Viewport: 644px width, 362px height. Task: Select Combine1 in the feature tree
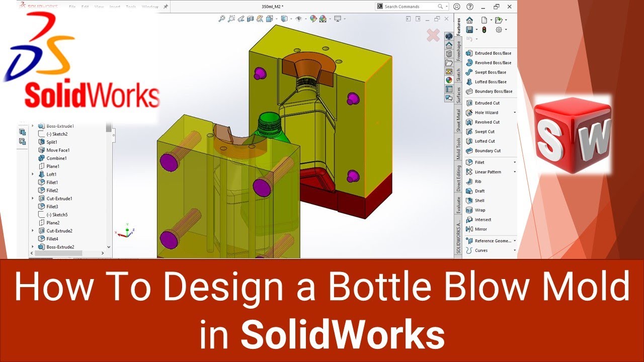tap(52, 158)
